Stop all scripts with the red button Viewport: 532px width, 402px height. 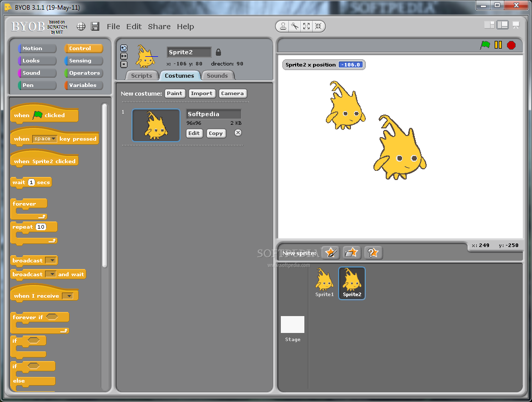(x=511, y=45)
